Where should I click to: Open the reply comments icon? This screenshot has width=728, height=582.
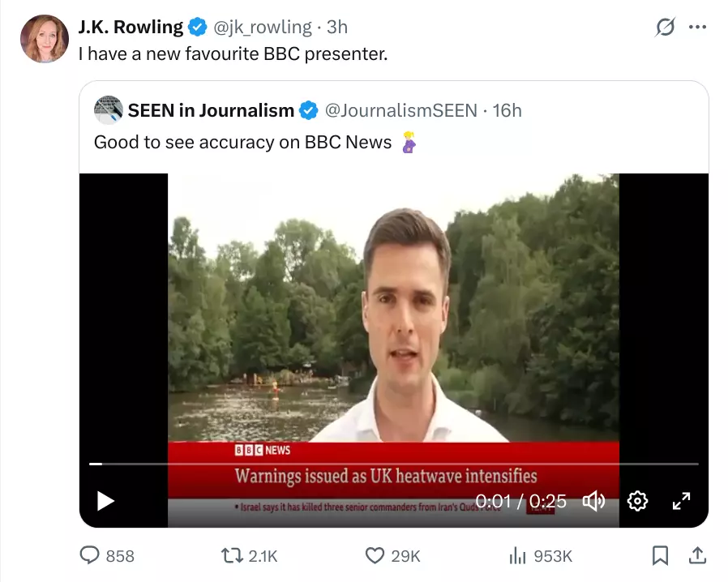pos(90,555)
